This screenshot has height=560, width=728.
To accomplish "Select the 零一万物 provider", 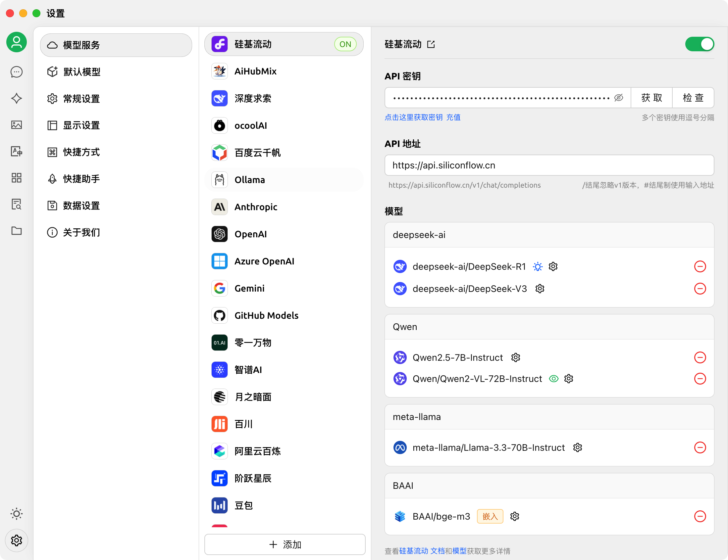I will pyautogui.click(x=284, y=343).
